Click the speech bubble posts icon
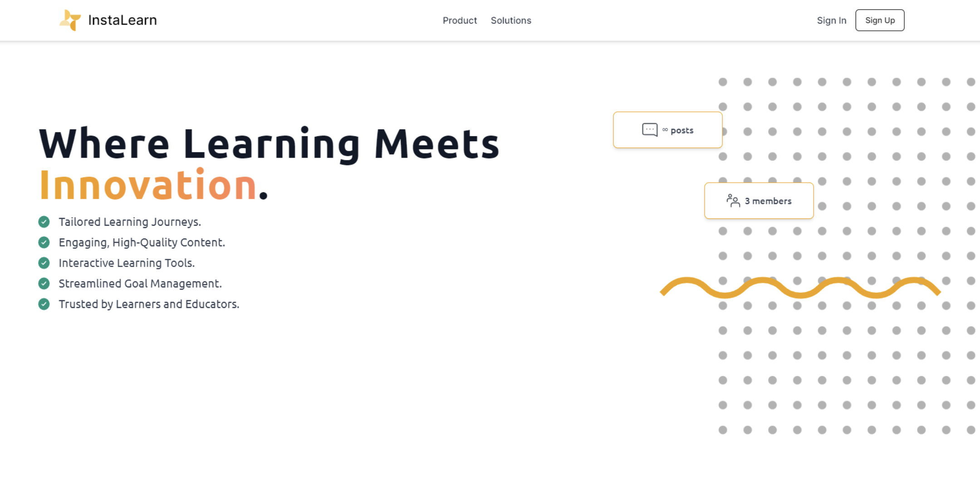The image size is (980, 485). coord(650,130)
